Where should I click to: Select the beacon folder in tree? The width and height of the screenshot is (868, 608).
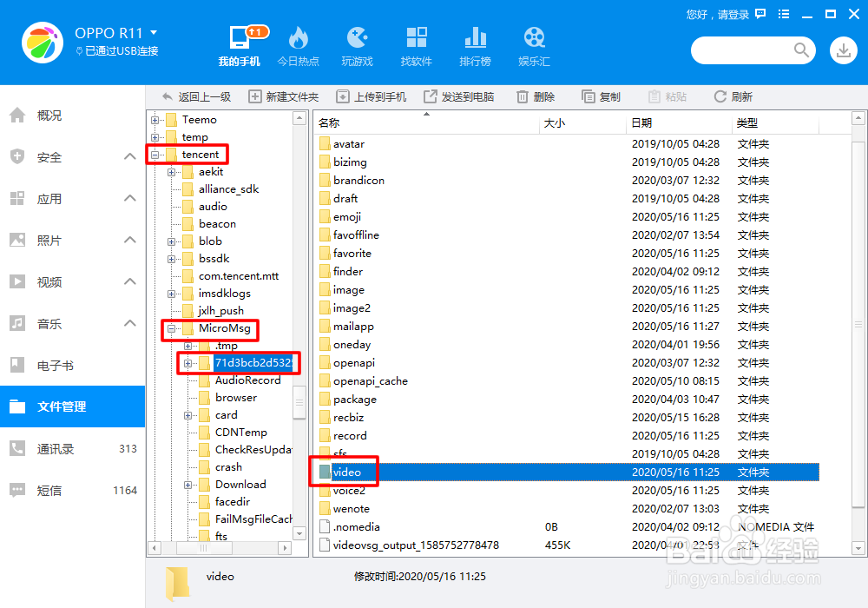tap(217, 224)
